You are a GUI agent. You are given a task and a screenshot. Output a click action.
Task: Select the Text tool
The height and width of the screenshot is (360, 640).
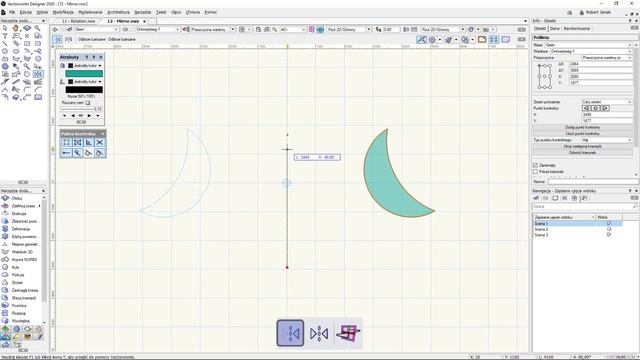[5, 36]
